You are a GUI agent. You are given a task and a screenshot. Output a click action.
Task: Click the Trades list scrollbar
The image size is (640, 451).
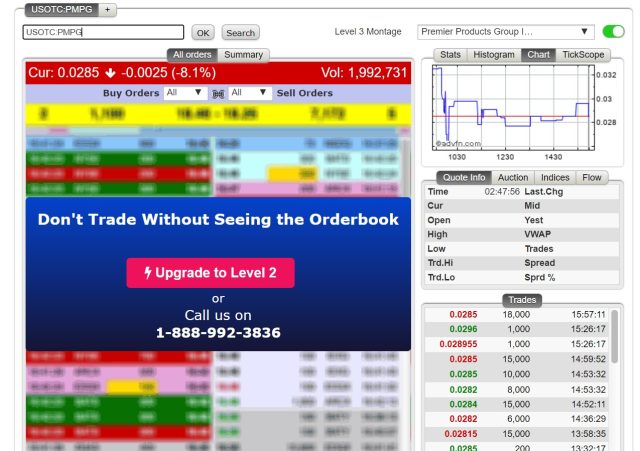coord(614,337)
